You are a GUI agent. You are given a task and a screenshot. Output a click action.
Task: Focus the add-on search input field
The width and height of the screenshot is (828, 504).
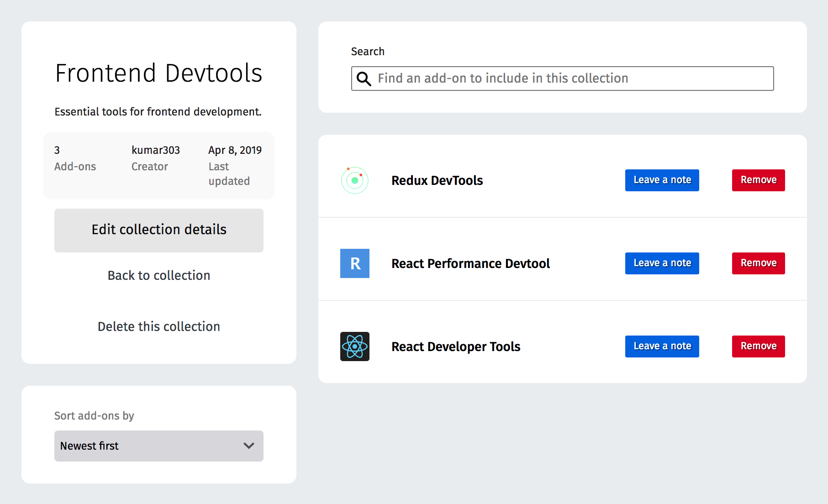[x=563, y=79]
